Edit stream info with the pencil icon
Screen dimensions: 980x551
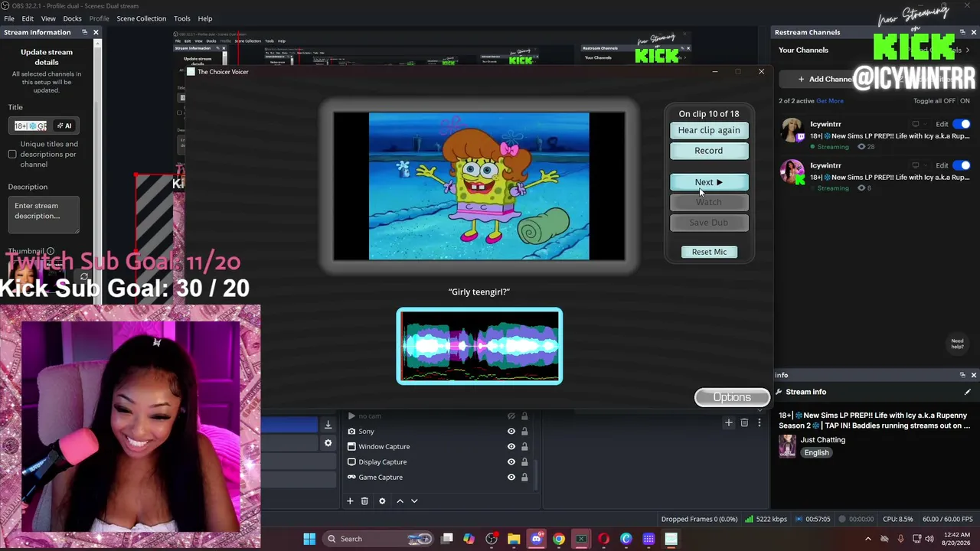967,392
